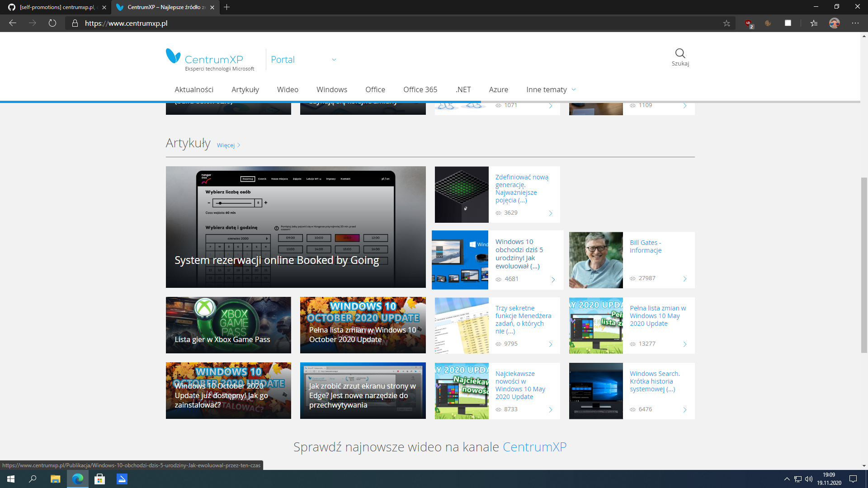Click the page vertical scrollbar thumb

(x=864, y=265)
